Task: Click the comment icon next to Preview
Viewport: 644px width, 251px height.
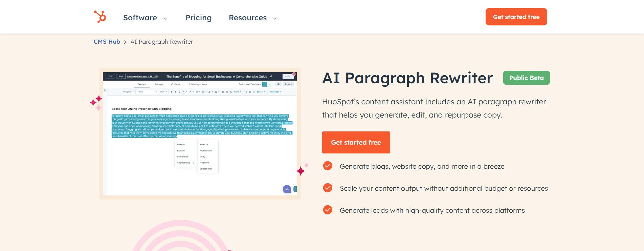Action: pyautogui.click(x=279, y=84)
